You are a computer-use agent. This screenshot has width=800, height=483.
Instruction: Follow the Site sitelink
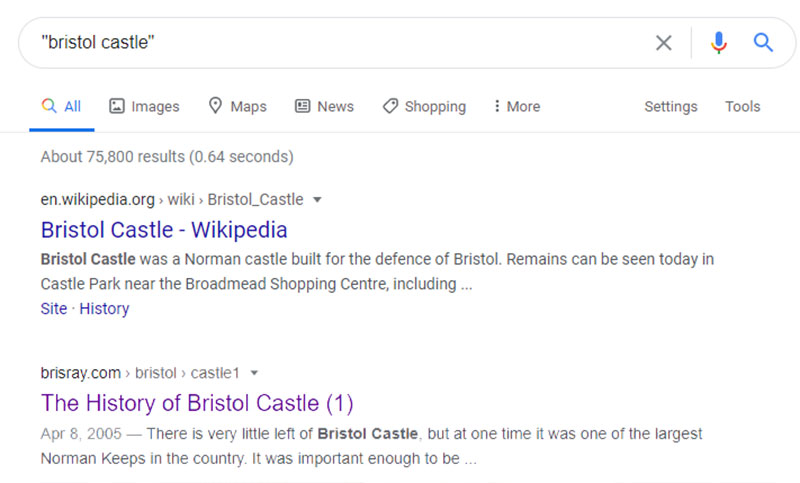[x=54, y=309]
